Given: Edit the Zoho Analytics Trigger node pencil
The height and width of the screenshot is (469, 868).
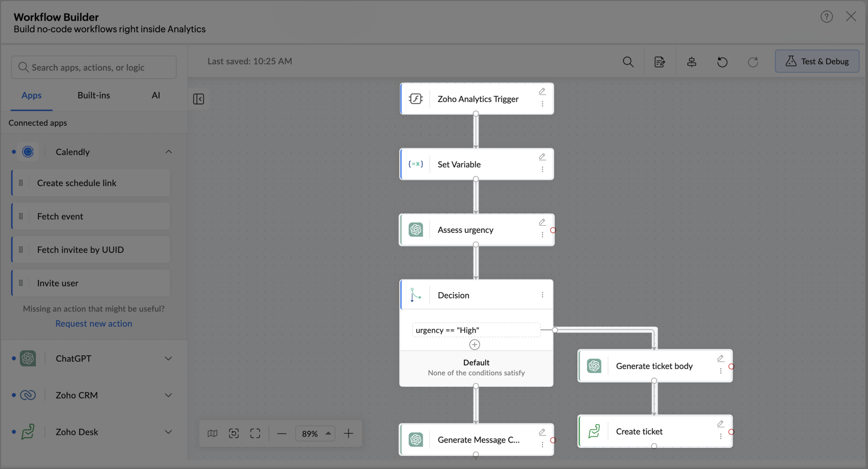Looking at the screenshot, I should click(x=542, y=92).
